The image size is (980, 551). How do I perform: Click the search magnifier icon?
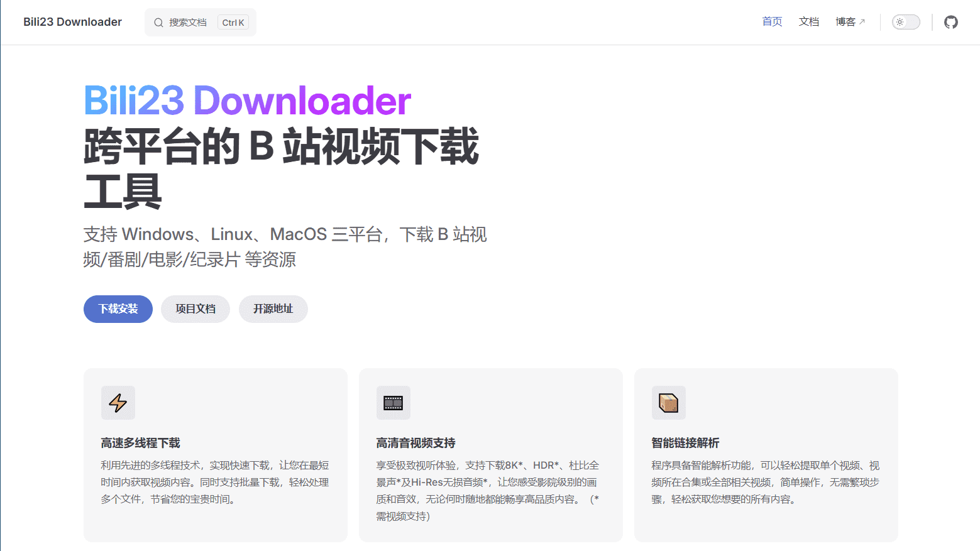point(158,23)
